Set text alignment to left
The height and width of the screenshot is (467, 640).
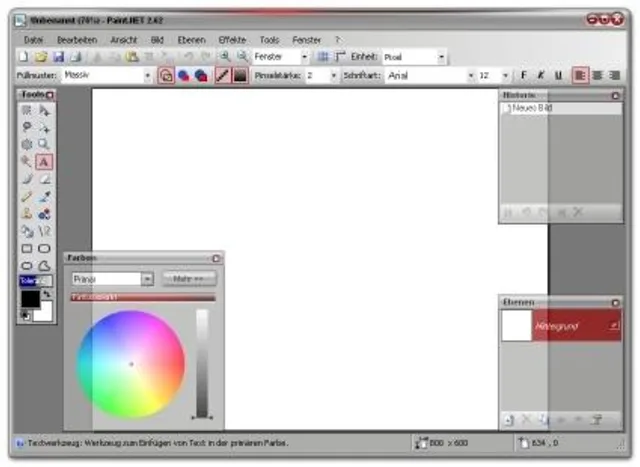pos(580,75)
